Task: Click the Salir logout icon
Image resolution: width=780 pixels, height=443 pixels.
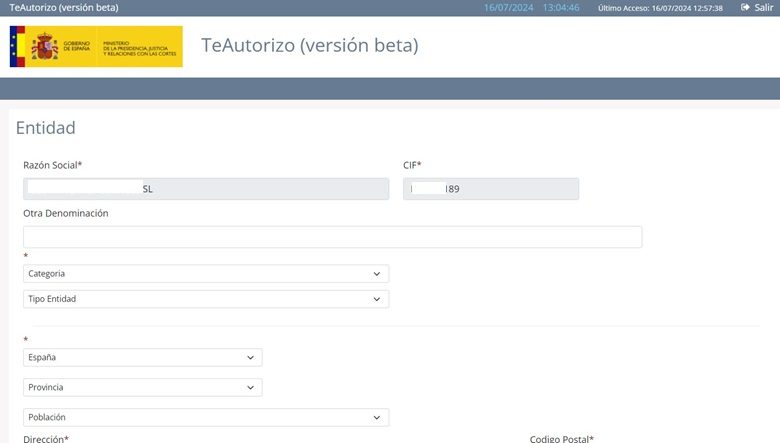Action: 745,7
